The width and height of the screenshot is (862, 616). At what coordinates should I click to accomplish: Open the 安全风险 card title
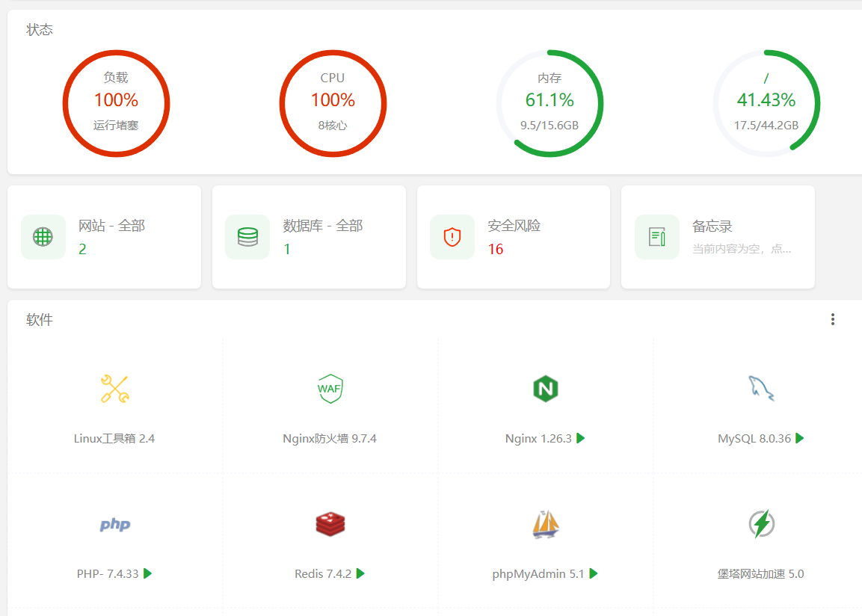pos(514,226)
